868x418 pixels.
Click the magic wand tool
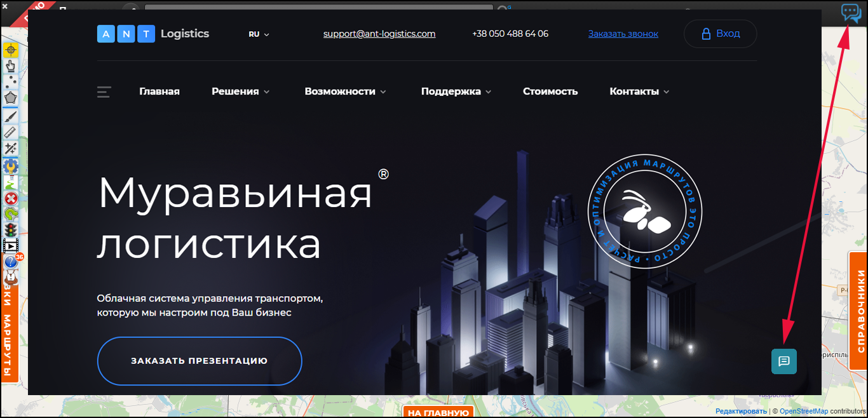[x=11, y=149]
